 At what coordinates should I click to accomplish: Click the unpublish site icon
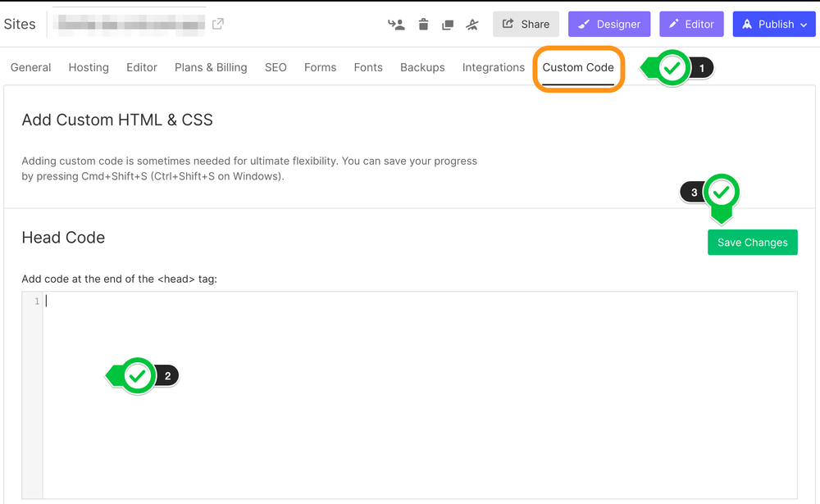pyautogui.click(x=472, y=25)
